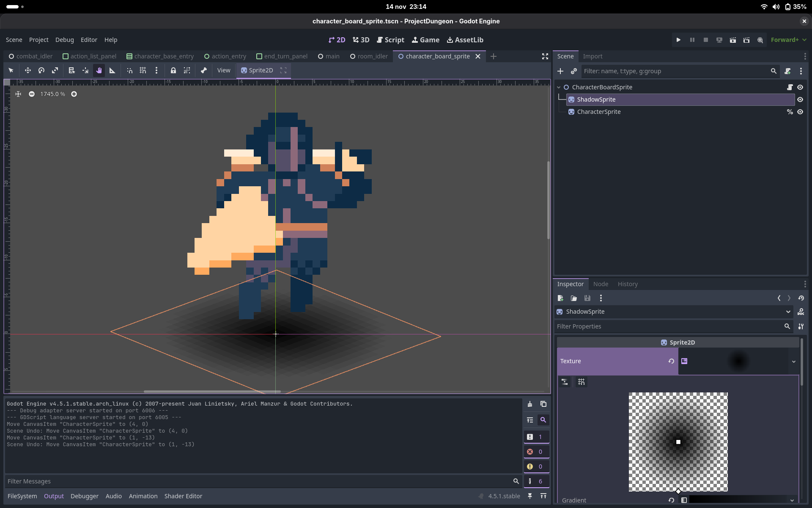Open the View menu button
Image resolution: width=812 pixels, height=508 pixels.
tap(223, 70)
